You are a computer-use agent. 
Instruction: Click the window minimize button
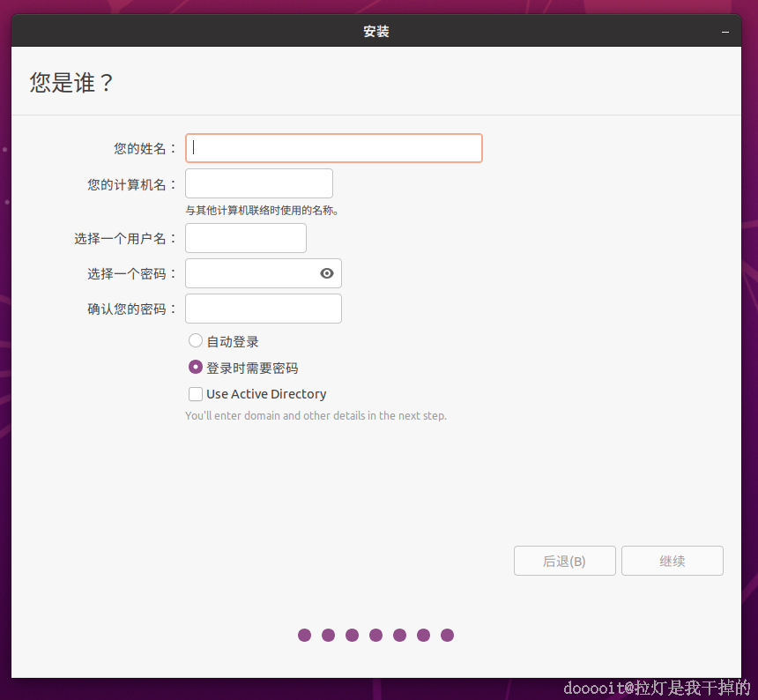pos(725,31)
